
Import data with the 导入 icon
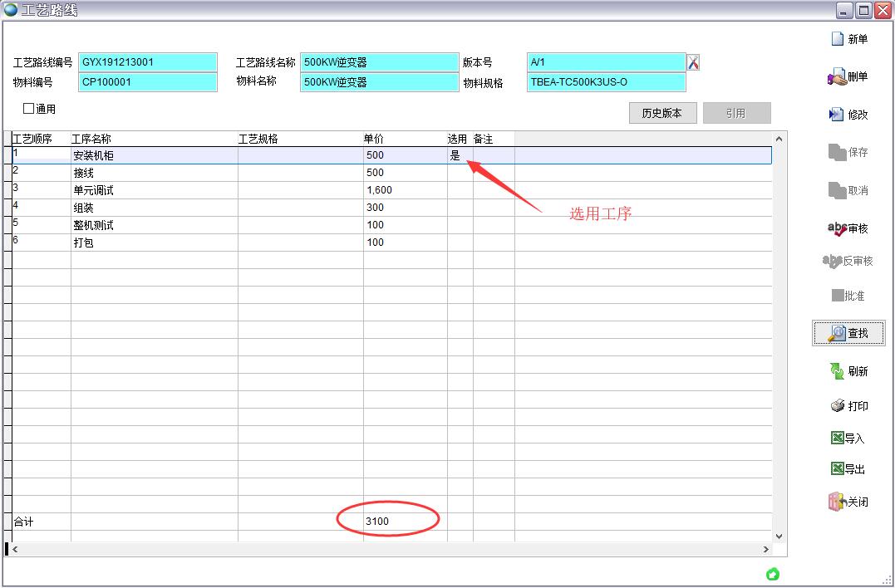(x=838, y=439)
